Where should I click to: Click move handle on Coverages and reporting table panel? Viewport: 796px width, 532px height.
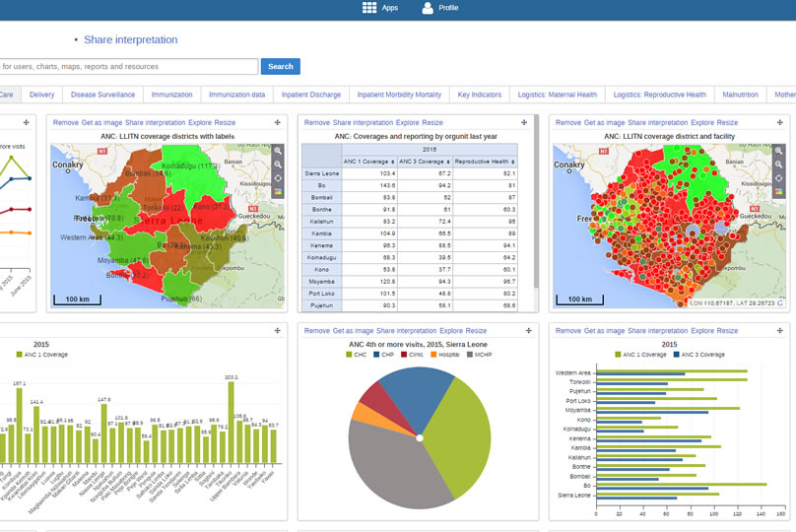pos(524,122)
